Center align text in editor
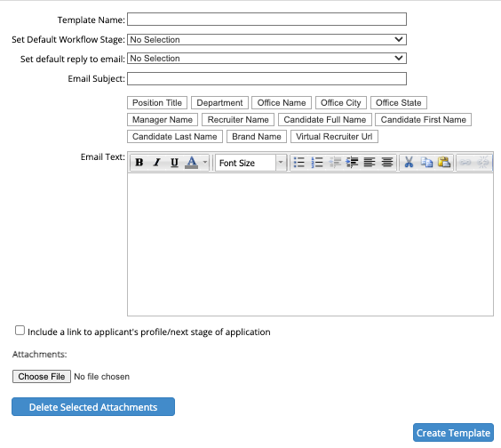Screen dimensions: 501x448 click(387, 163)
